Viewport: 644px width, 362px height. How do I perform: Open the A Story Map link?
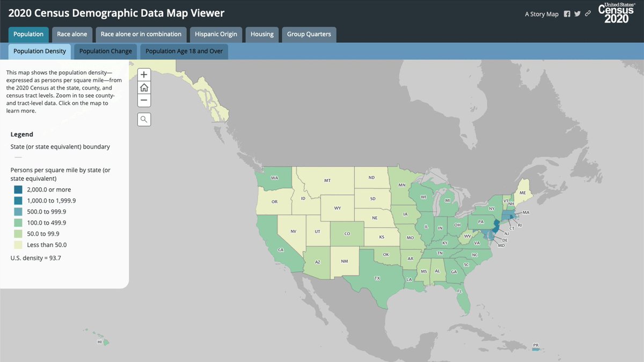coord(541,13)
